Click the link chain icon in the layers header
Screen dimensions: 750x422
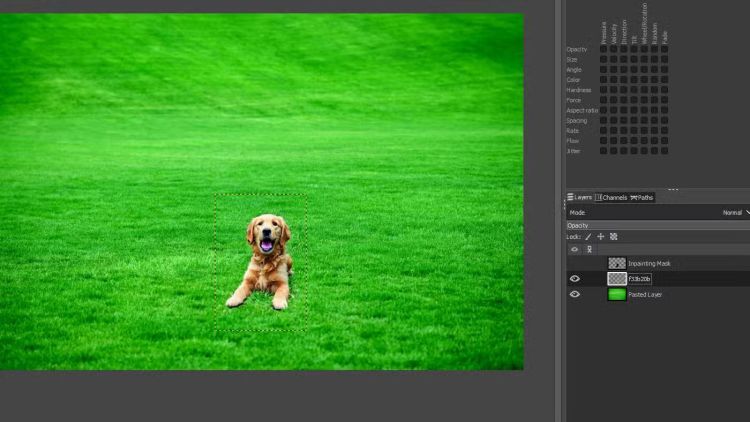tap(589, 249)
